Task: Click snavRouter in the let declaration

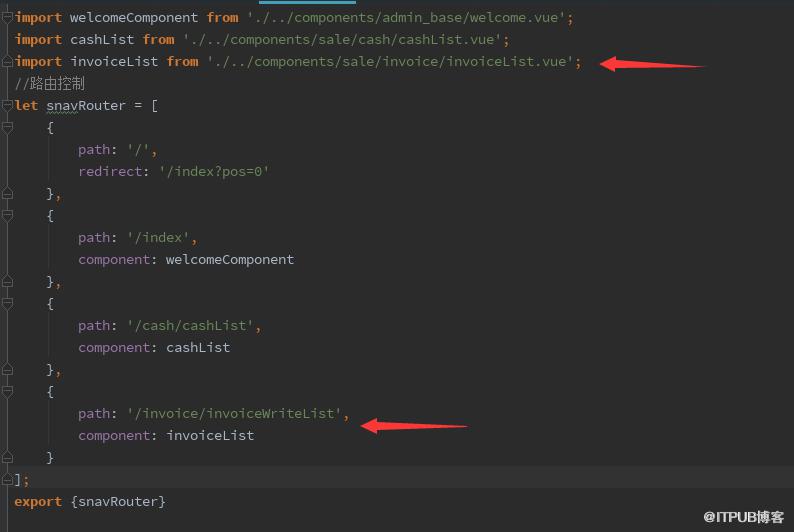Action: click(x=86, y=106)
